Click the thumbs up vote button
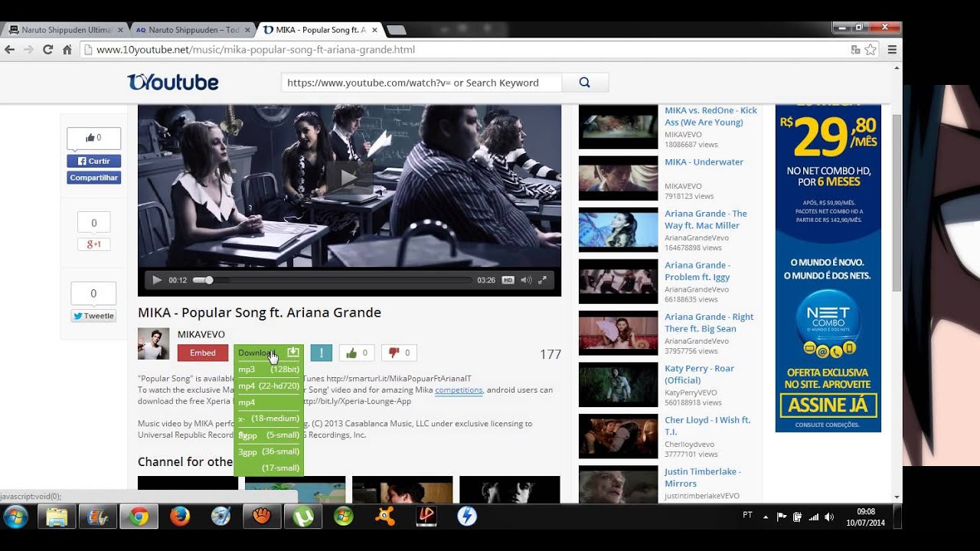The width and height of the screenshot is (980, 551). [357, 353]
